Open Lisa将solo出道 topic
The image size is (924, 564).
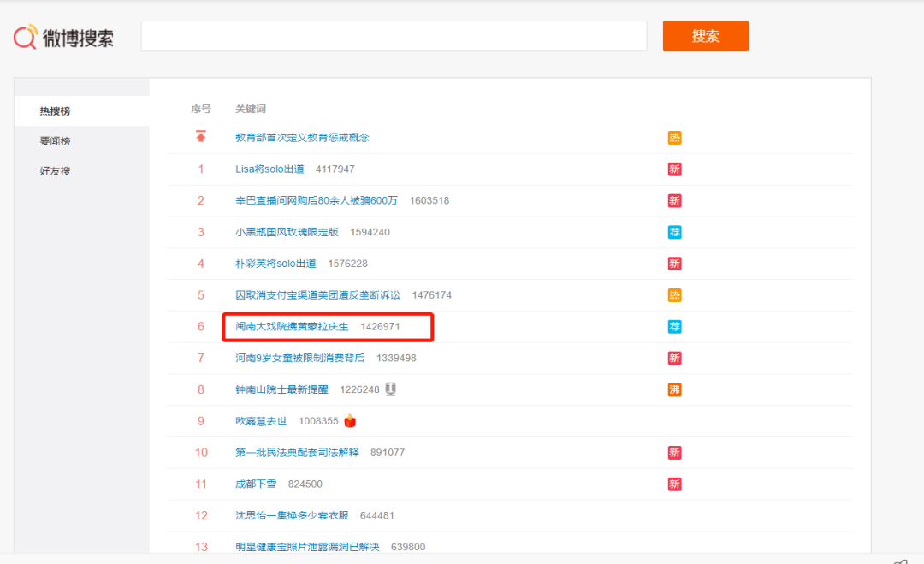click(x=269, y=169)
